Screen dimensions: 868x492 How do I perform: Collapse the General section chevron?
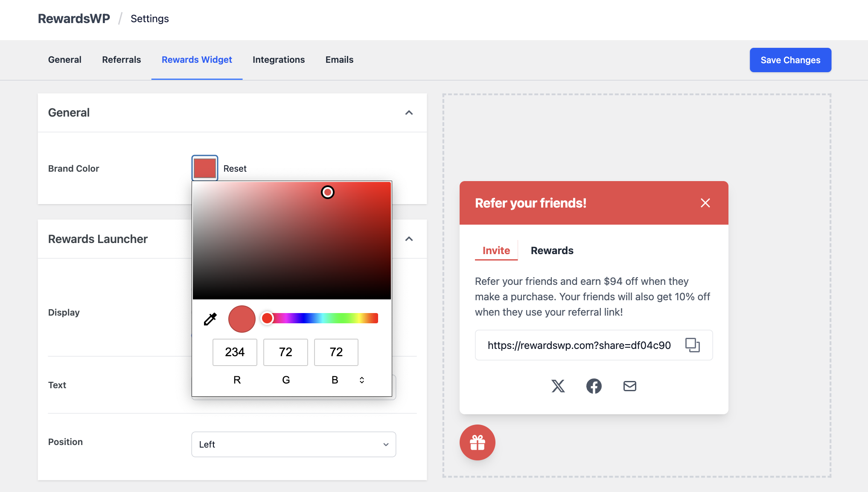pyautogui.click(x=409, y=113)
